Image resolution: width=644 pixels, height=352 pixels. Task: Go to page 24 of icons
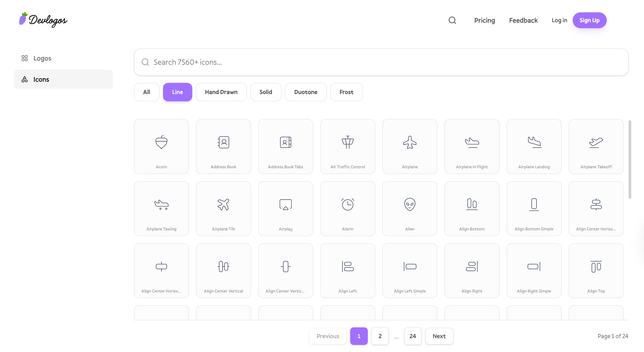tap(413, 336)
